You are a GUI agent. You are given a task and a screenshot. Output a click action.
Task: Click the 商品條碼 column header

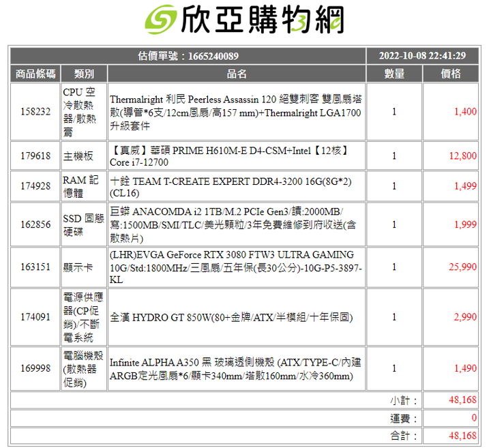click(x=35, y=74)
